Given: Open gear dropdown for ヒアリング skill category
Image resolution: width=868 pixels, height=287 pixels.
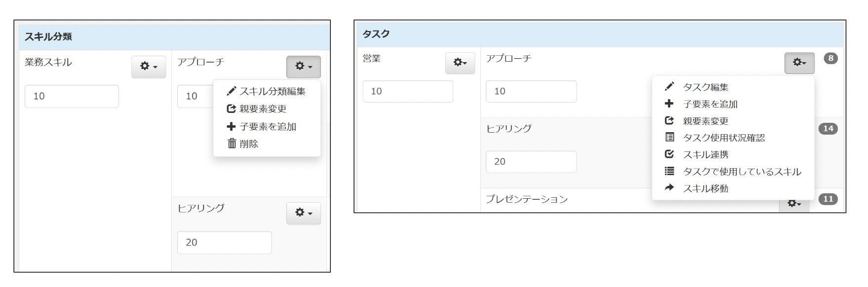Looking at the screenshot, I should point(303,213).
